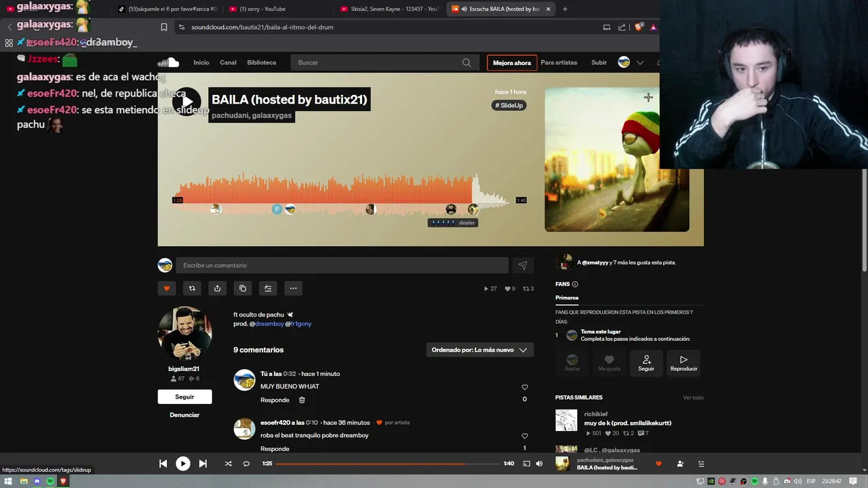Image resolution: width=868 pixels, height=488 pixels.
Task: Toggle shuffle in the player bar
Action: click(x=228, y=464)
